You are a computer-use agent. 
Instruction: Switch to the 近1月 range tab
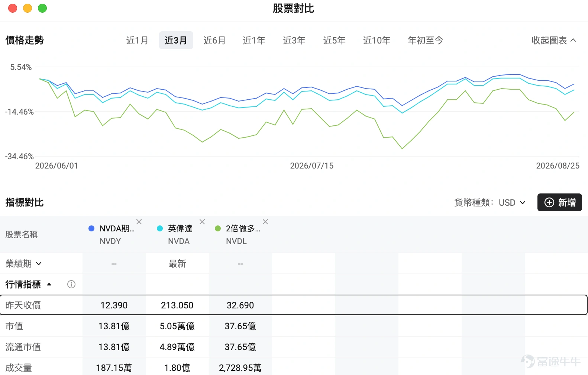137,40
